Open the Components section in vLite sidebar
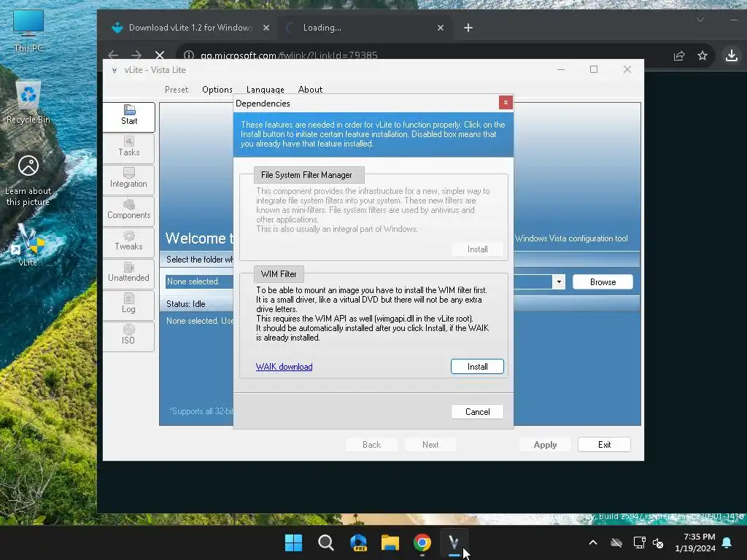Image resolution: width=747 pixels, height=560 pixels. [128, 211]
